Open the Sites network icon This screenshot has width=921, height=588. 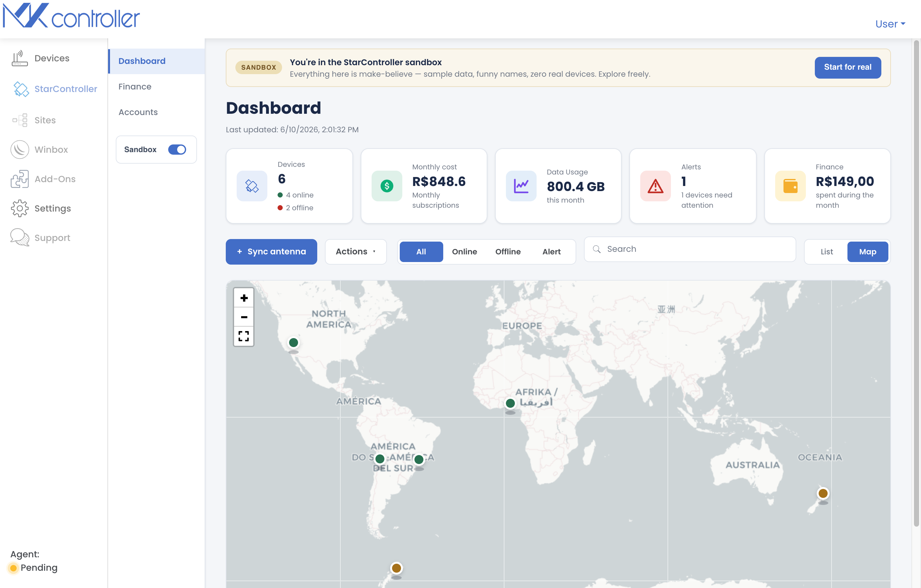(20, 120)
